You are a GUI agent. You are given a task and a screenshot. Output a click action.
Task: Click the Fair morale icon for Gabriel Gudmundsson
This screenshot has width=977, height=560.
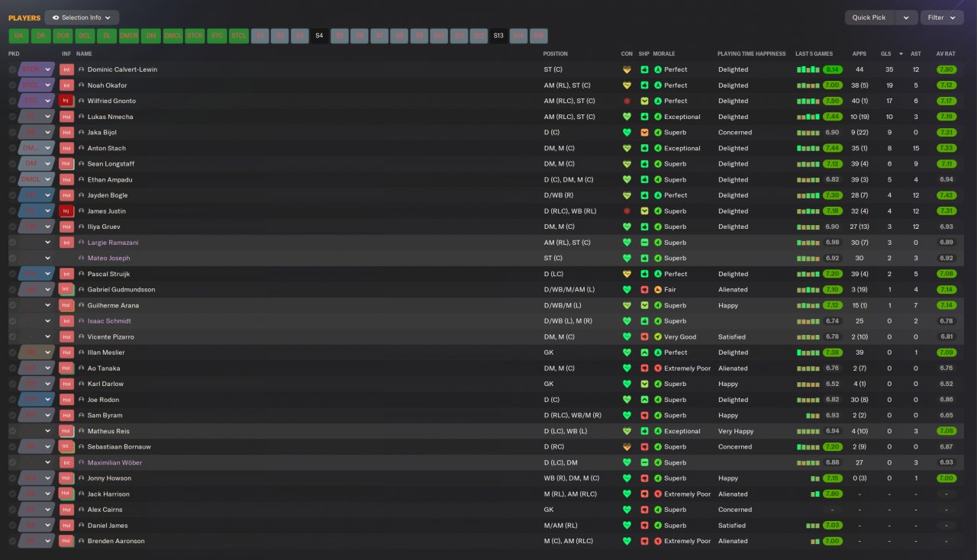(658, 290)
